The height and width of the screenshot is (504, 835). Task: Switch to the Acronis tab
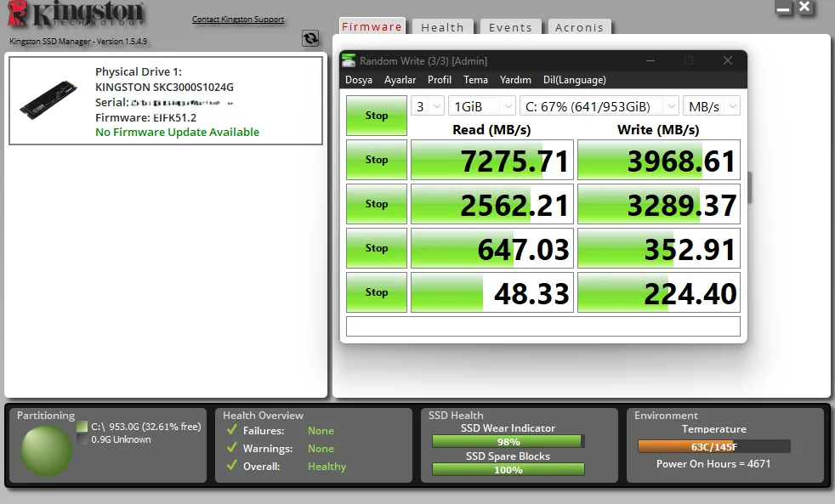click(x=579, y=27)
